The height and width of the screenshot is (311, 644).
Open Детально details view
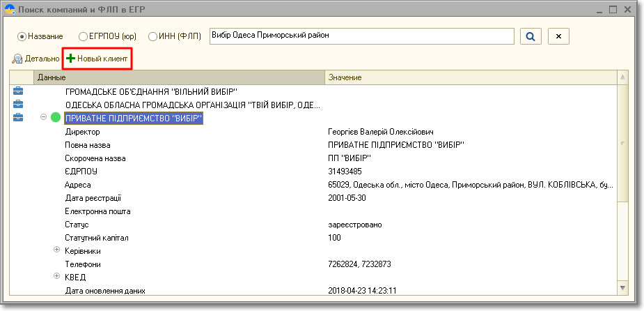[x=36, y=59]
